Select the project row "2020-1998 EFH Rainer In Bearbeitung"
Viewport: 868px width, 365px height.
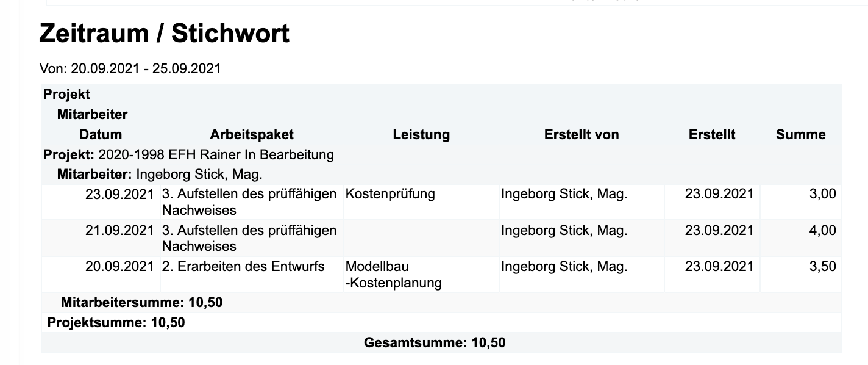pos(189,154)
